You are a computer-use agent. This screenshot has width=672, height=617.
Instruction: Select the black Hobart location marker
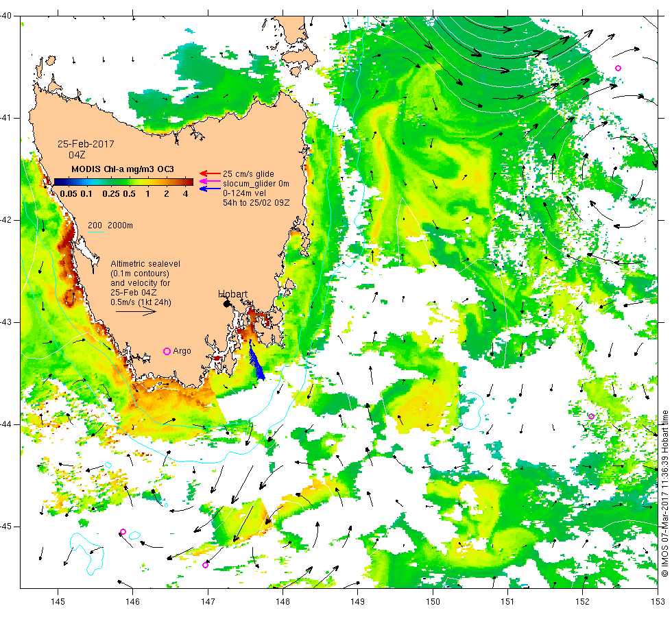(x=227, y=304)
